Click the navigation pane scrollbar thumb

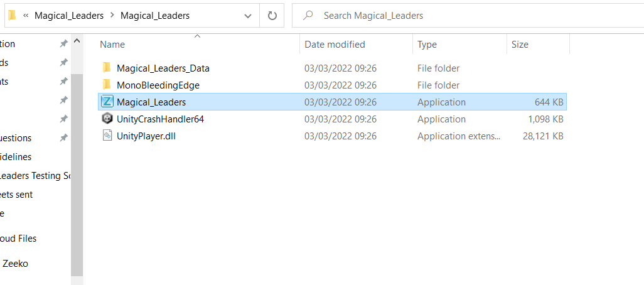77,175
